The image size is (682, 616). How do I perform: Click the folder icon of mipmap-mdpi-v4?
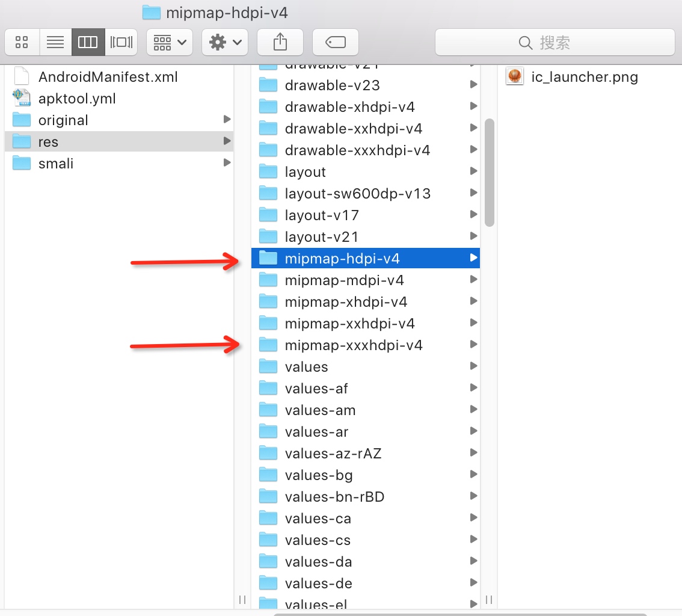click(x=268, y=279)
